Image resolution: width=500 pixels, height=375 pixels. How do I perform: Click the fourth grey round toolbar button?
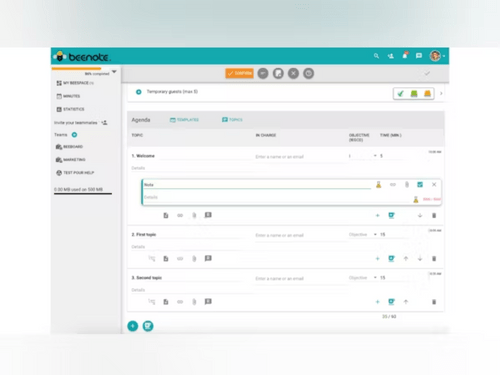point(309,73)
